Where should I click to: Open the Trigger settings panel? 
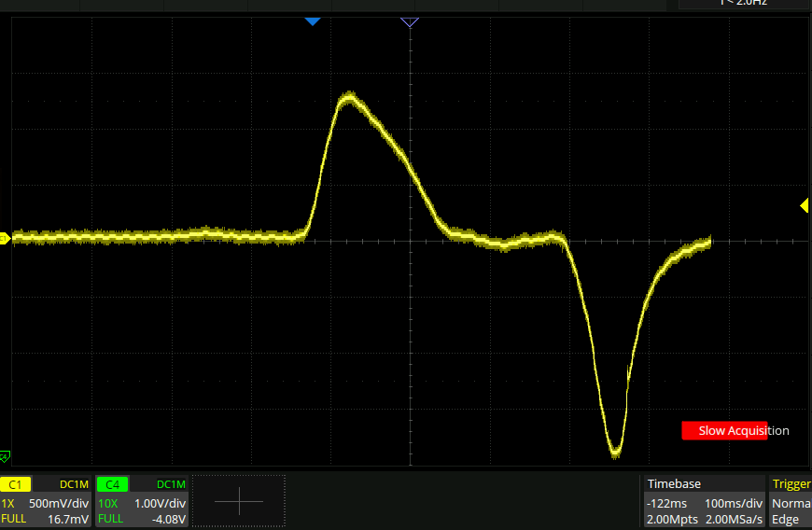pos(791,483)
